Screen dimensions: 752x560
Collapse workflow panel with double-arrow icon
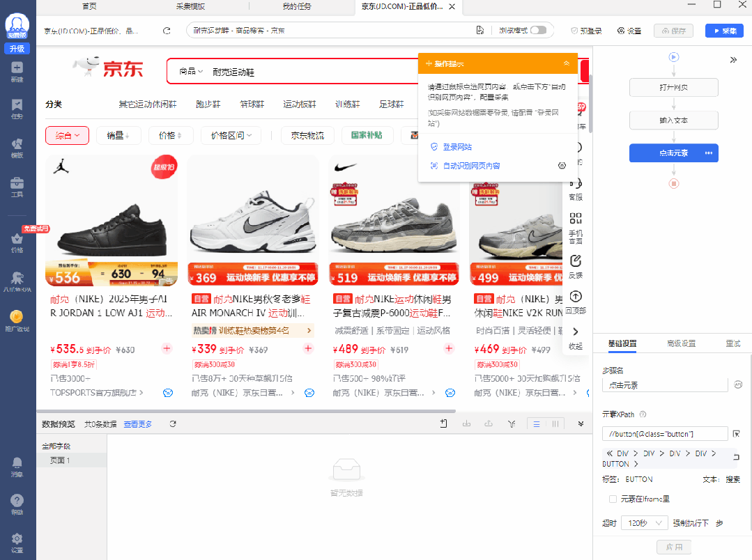point(733,60)
